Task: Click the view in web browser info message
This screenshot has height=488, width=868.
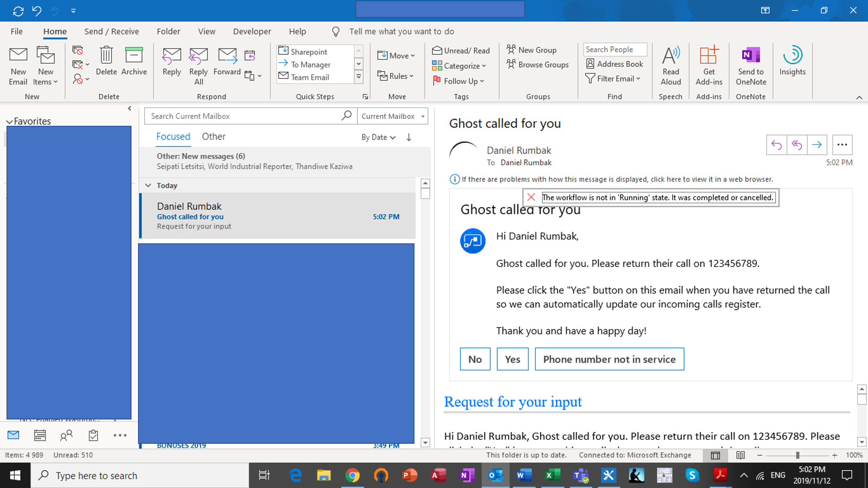Action: tap(612, 179)
